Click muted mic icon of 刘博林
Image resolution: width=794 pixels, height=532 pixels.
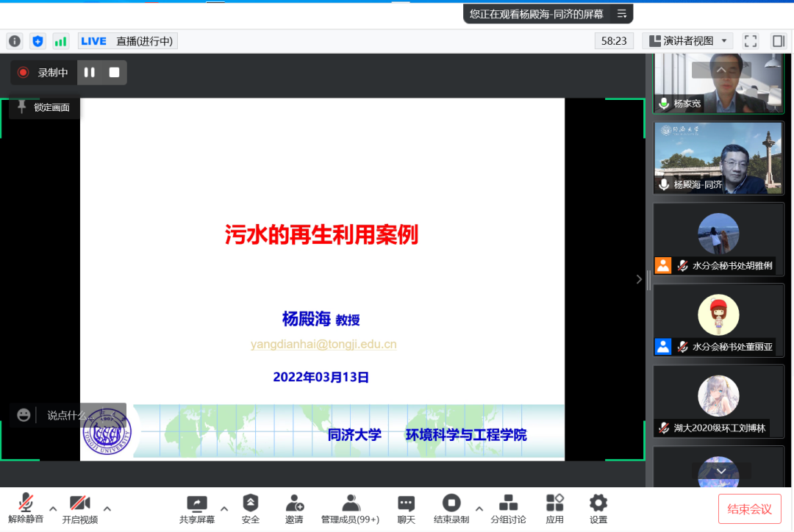(x=664, y=428)
